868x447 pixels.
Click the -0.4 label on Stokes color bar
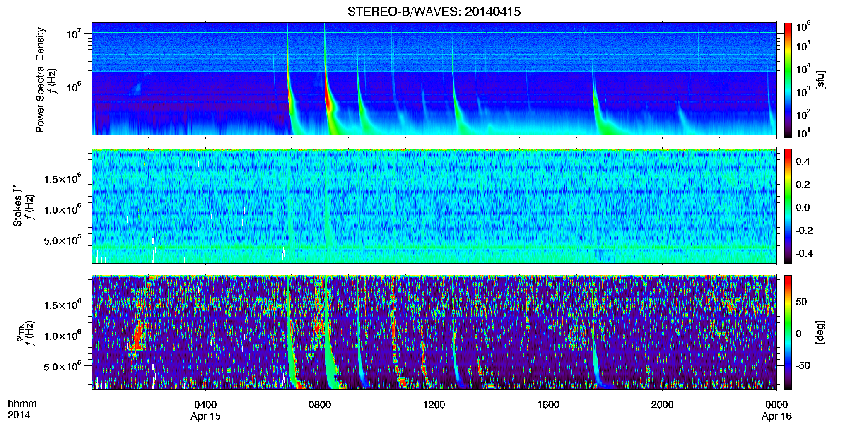point(804,253)
